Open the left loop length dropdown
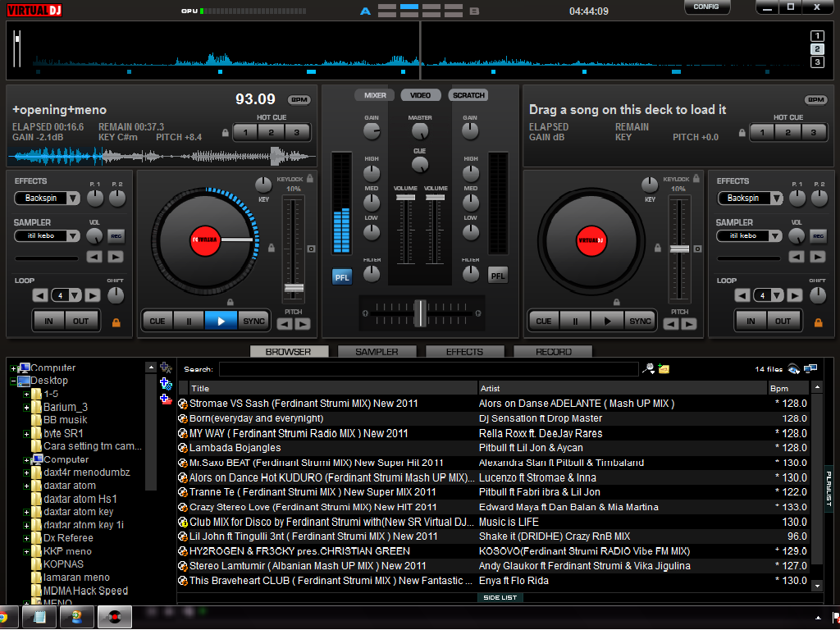 [x=75, y=295]
